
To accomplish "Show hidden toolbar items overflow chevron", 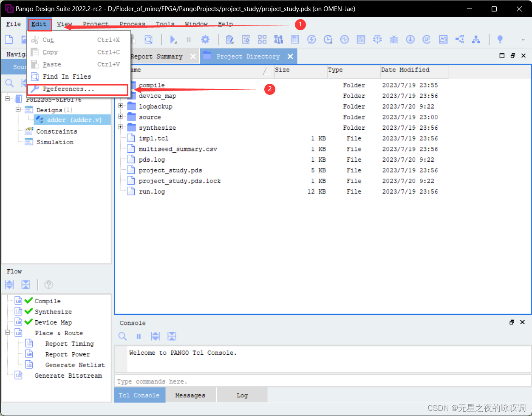I will pos(523,40).
